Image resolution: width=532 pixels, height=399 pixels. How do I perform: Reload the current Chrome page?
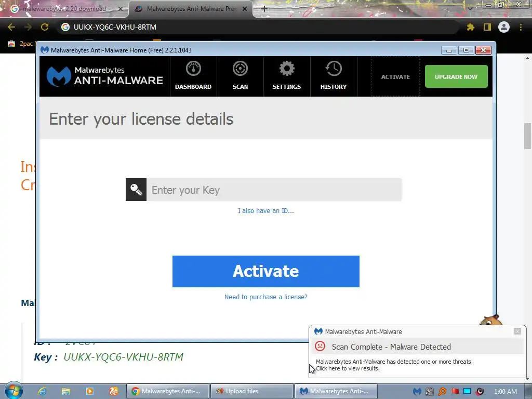click(45, 27)
